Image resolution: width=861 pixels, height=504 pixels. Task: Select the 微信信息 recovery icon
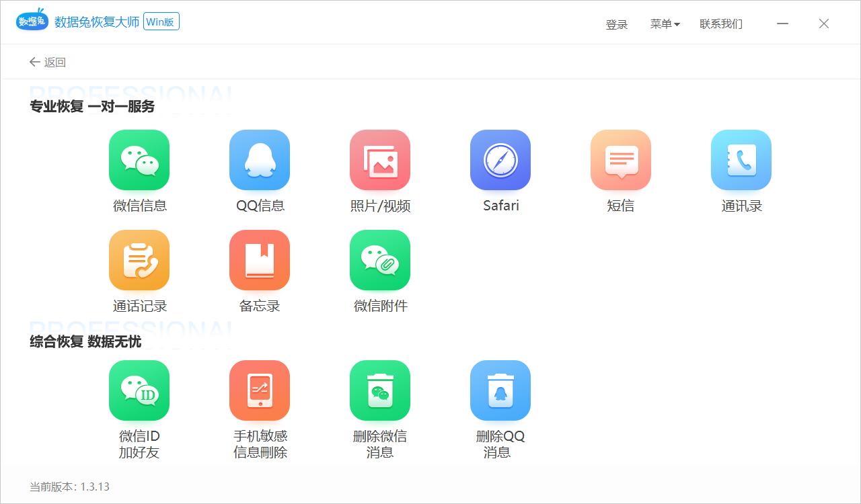point(139,160)
